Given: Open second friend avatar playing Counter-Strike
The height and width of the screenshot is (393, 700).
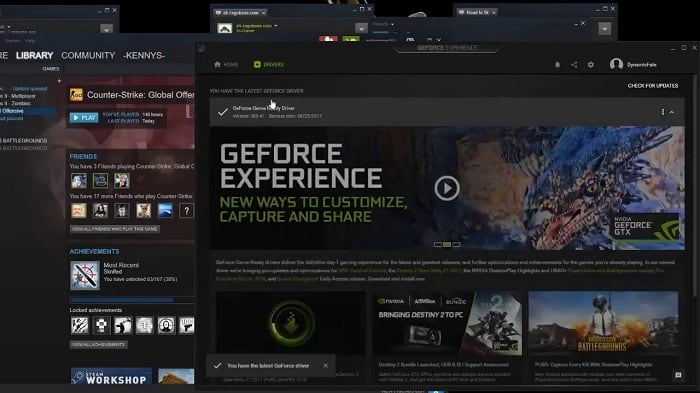Looking at the screenshot, I should (100, 180).
